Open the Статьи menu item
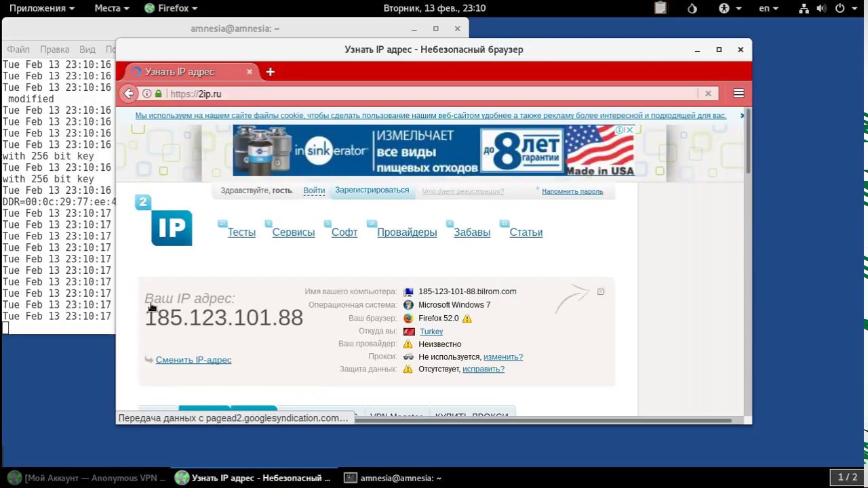868x488 pixels. pyautogui.click(x=526, y=232)
